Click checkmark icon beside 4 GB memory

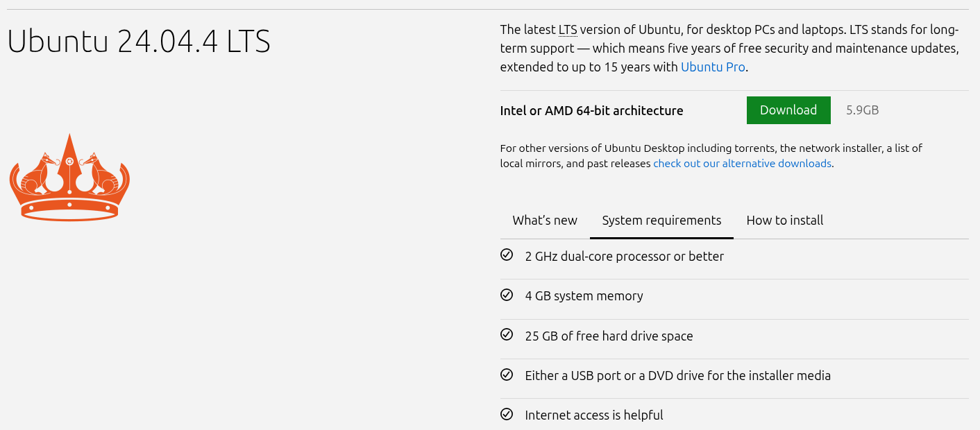pos(507,295)
